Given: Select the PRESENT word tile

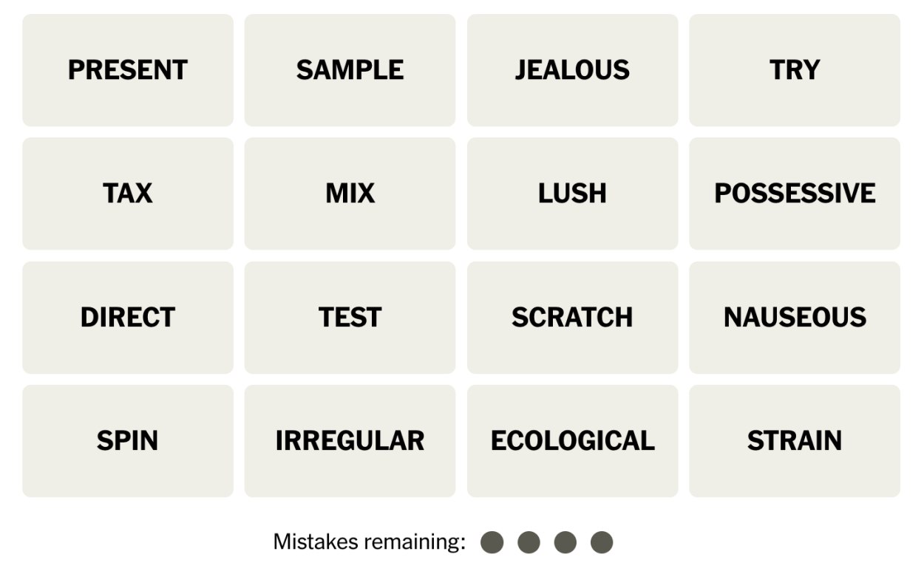Looking at the screenshot, I should [x=128, y=70].
